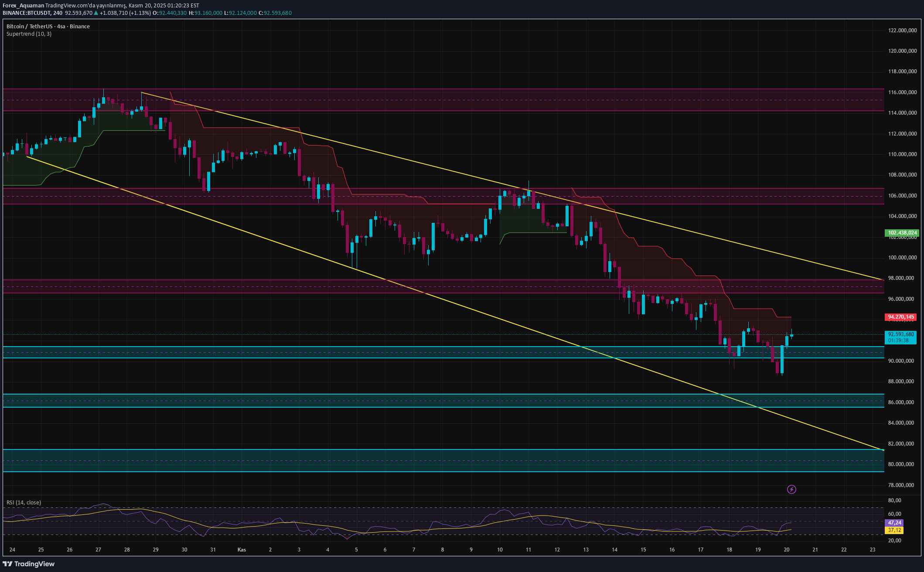This screenshot has width=924, height=572.
Task: Select the 'Kas' month label on the time axis
Action: 241,550
